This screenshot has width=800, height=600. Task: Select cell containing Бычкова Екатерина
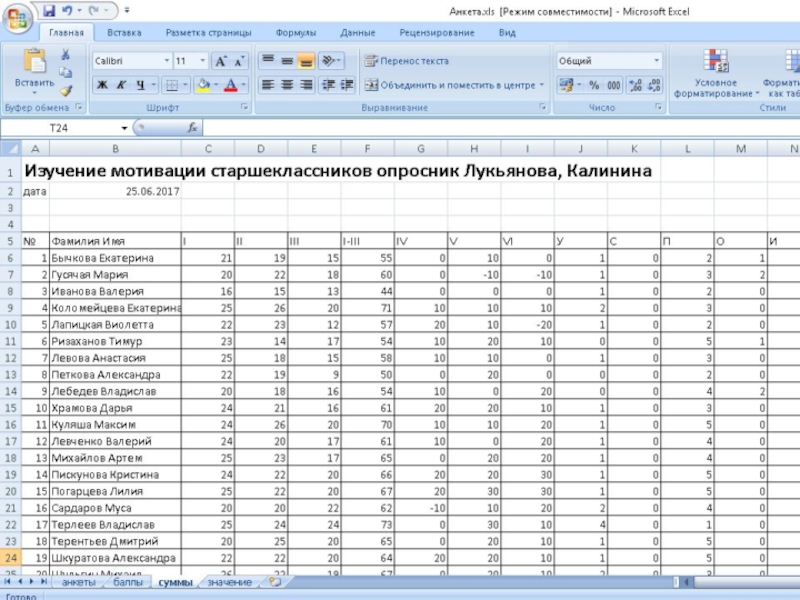click(x=115, y=258)
